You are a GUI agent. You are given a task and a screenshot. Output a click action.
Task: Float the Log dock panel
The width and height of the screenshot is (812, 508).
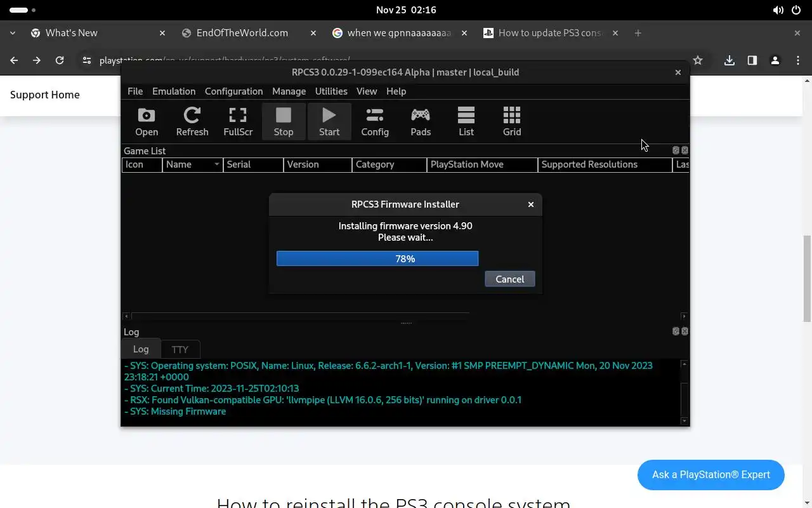pos(676,331)
